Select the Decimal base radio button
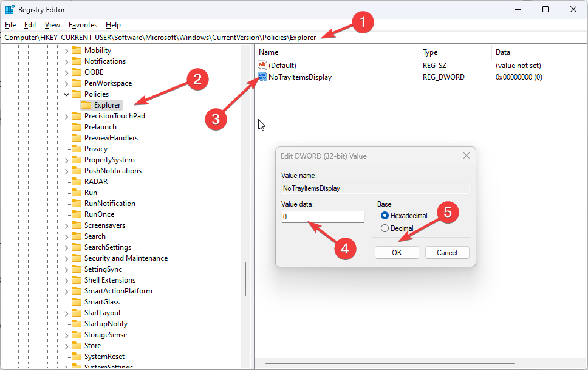 pos(385,228)
